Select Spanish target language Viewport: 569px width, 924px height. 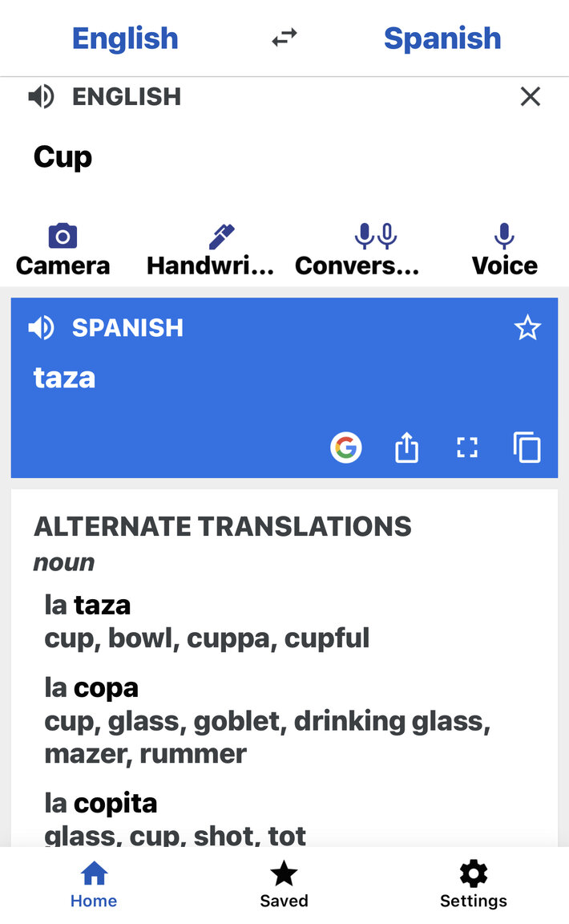[442, 38]
